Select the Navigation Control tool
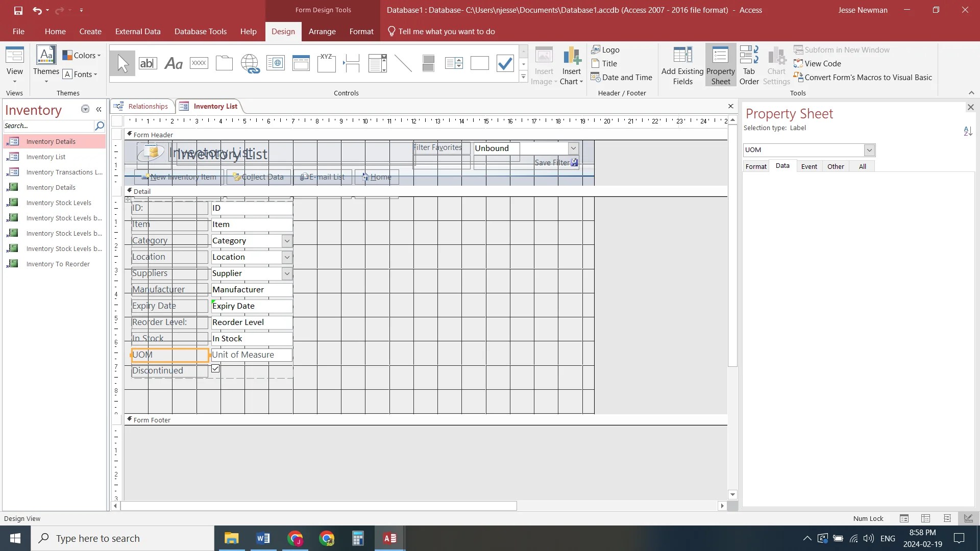The width and height of the screenshot is (980, 551). [x=301, y=63]
